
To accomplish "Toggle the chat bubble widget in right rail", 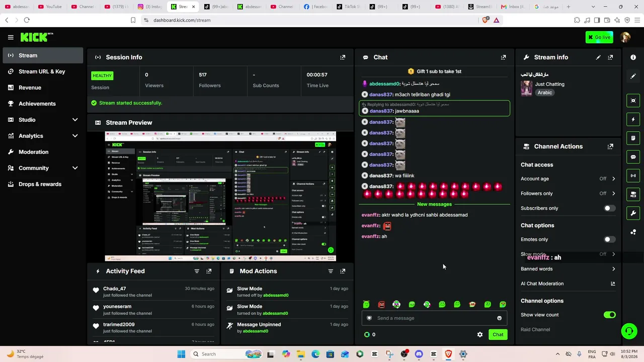I will (x=633, y=157).
